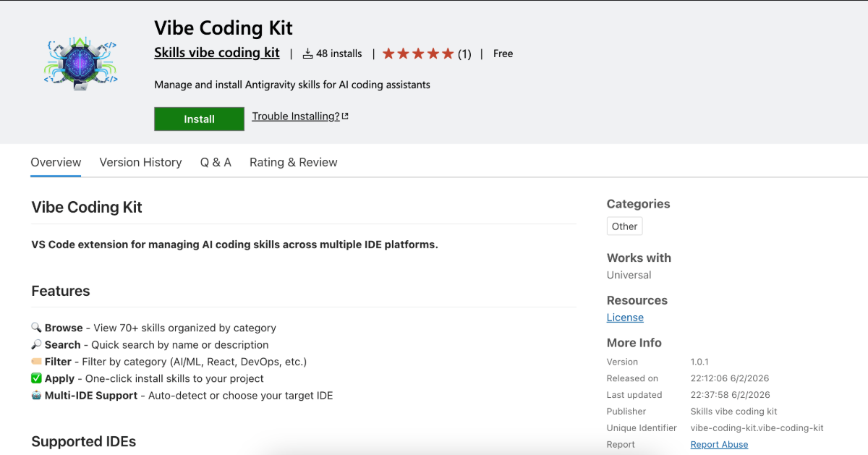Open the Skills vibe coding kit publisher link
The width and height of the screenshot is (868, 455).
click(217, 53)
